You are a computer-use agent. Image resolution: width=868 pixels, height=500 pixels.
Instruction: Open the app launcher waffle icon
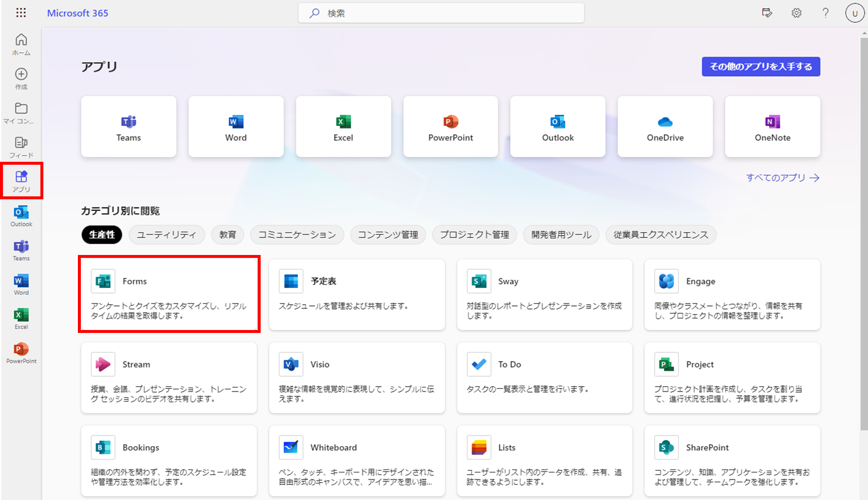tap(21, 13)
